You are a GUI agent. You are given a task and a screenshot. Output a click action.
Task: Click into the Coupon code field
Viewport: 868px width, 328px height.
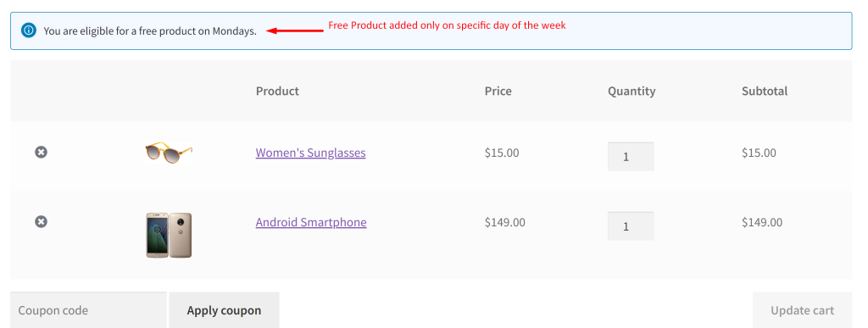coord(88,310)
